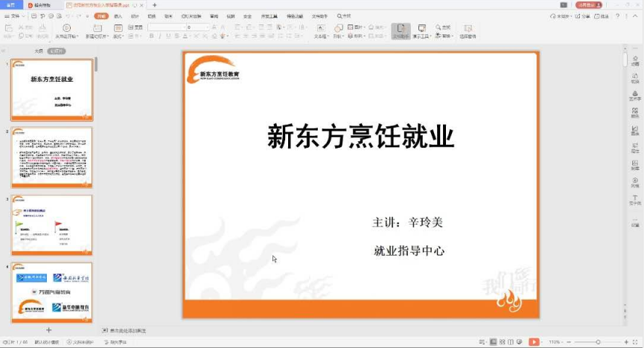Click the orange slideshow play button
Viewport: 644px width, 348px height.
(x=534, y=342)
